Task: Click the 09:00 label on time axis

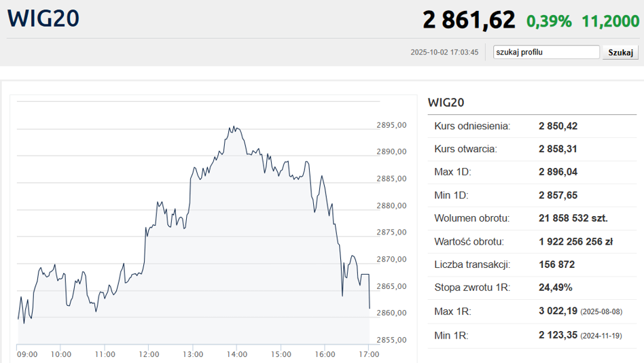Action: pos(27,354)
